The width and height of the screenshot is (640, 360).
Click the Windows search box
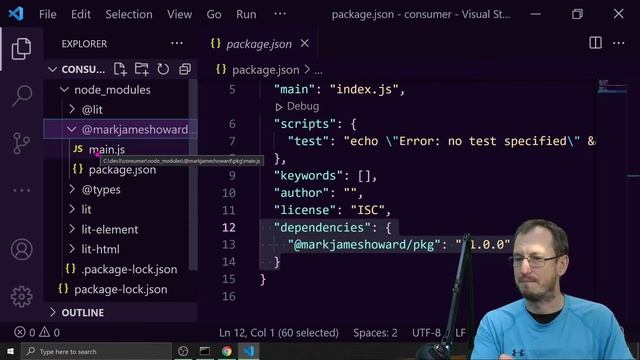[x=97, y=351]
